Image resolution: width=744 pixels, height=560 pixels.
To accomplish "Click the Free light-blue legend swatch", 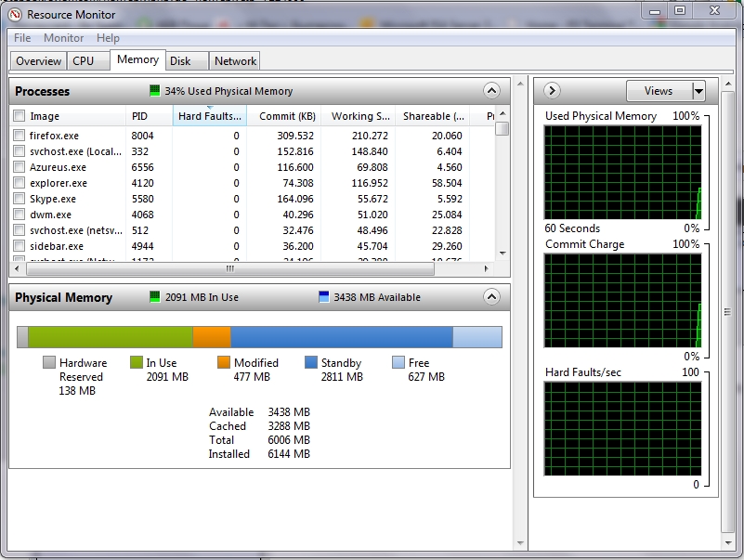I will [x=398, y=362].
